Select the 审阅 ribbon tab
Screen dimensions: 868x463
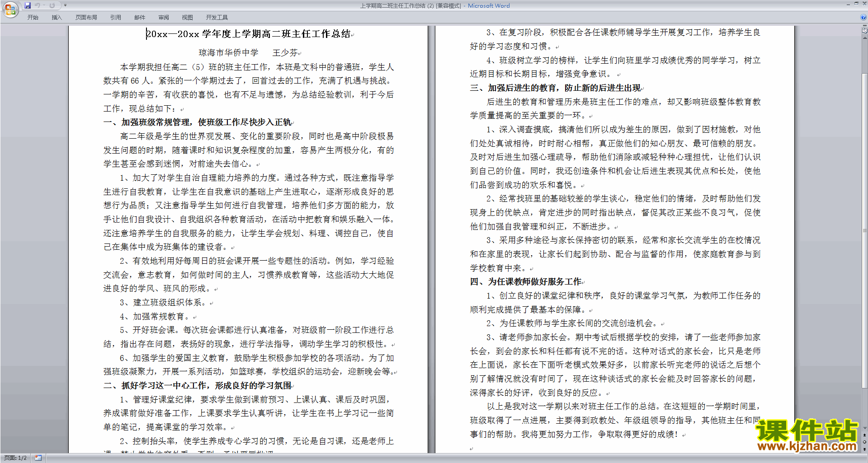click(164, 18)
